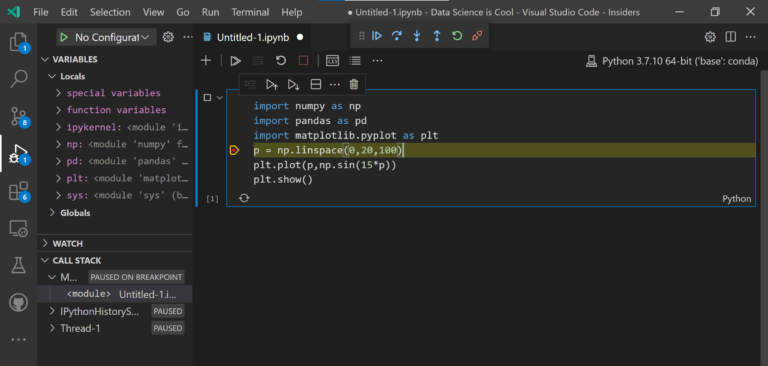Step out in debug toolbar

tap(437, 36)
